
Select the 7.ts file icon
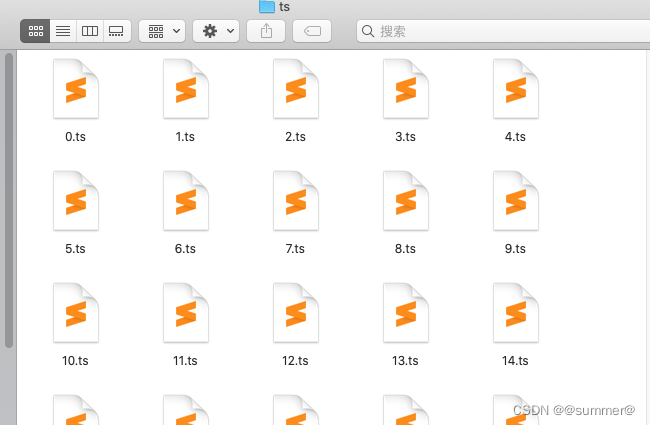pos(296,201)
